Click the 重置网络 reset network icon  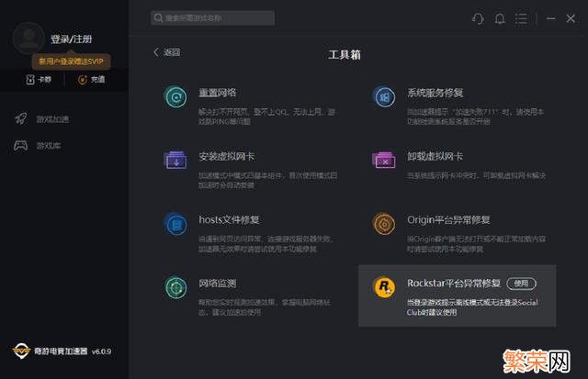point(175,97)
